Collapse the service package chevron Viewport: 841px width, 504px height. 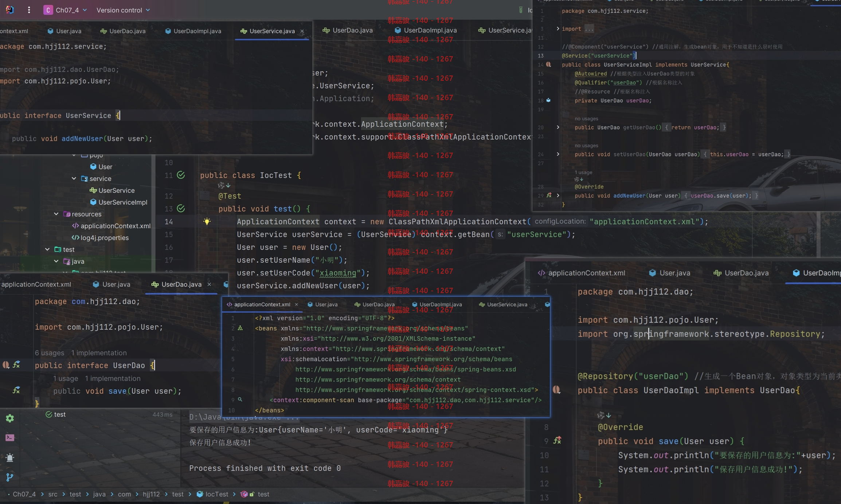74,178
